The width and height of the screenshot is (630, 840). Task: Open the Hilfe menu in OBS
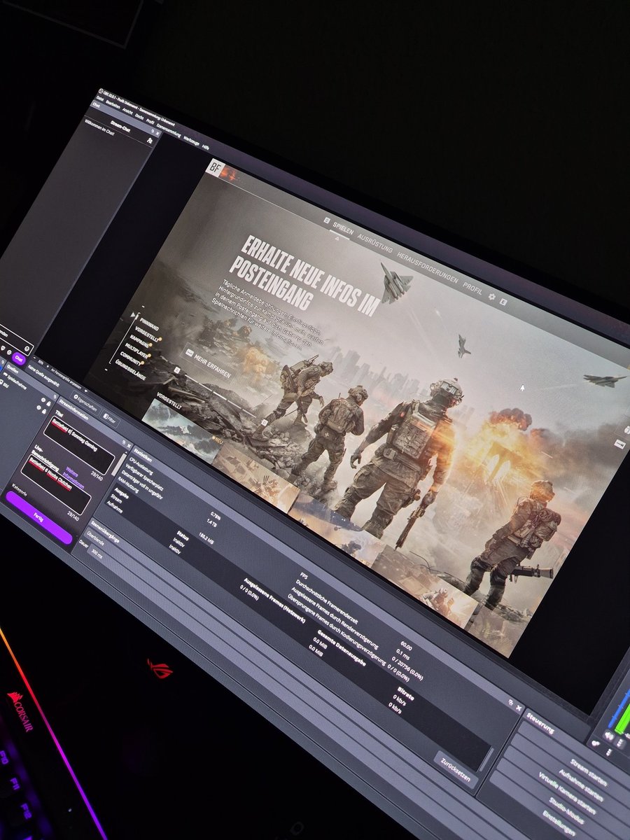205,147
